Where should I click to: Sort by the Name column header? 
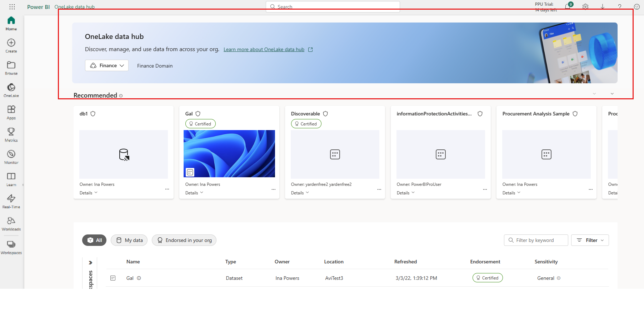(133, 262)
